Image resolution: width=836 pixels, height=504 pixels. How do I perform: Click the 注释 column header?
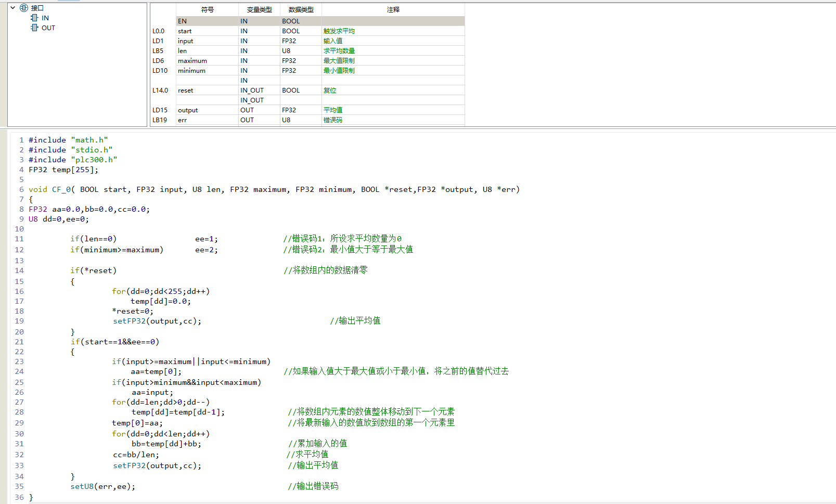click(393, 9)
